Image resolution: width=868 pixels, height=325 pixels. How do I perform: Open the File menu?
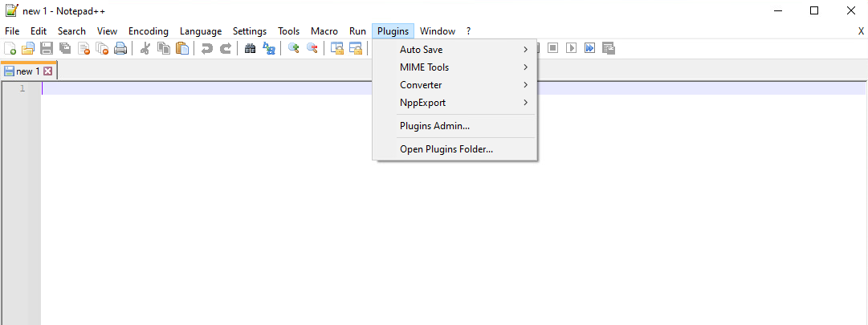(12, 31)
